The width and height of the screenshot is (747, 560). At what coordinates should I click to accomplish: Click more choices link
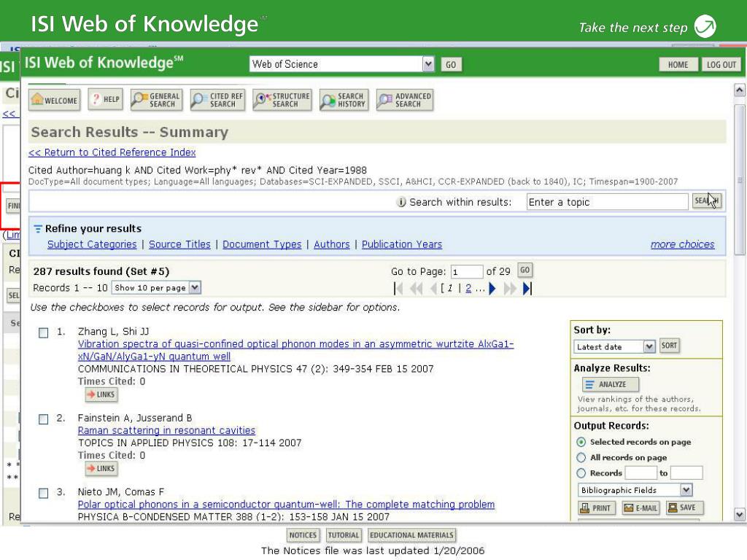point(682,244)
